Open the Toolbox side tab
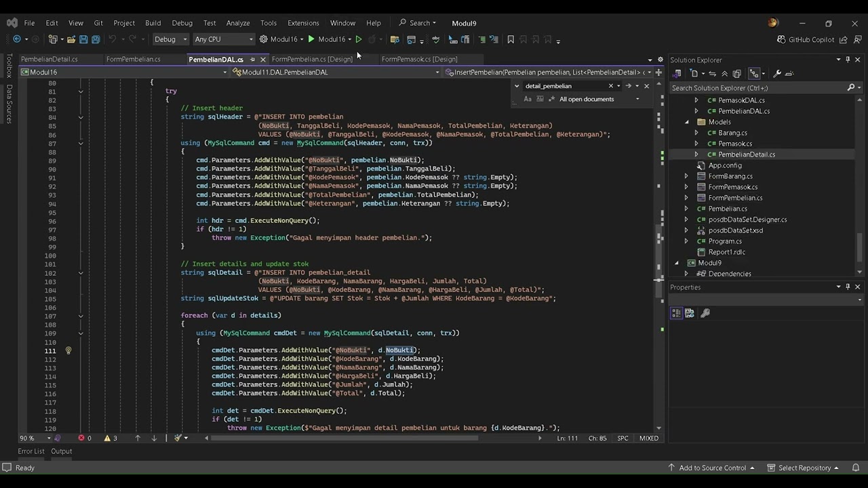 (x=9, y=66)
